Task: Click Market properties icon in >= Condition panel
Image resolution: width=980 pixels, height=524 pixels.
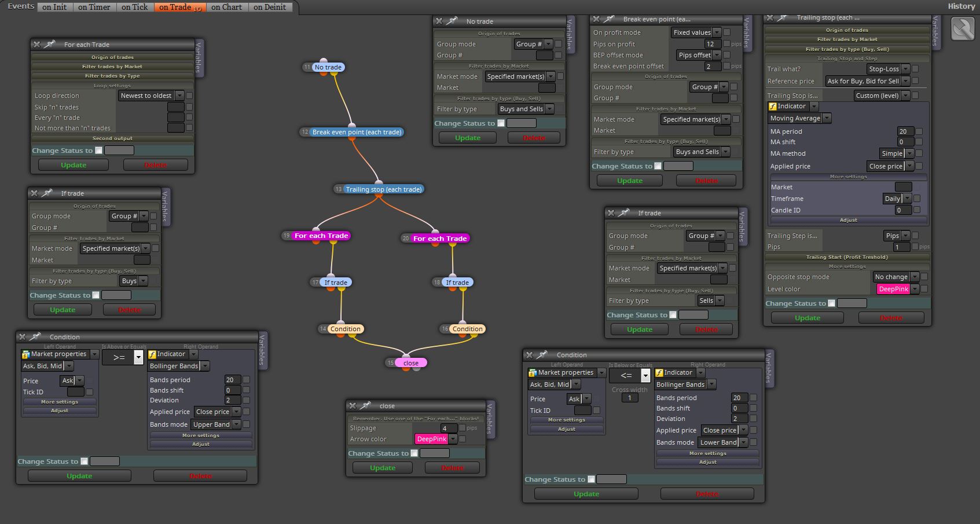Action: [x=25, y=354]
